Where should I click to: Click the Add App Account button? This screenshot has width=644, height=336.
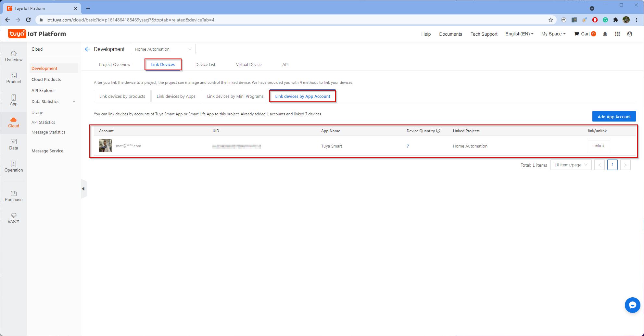click(614, 116)
